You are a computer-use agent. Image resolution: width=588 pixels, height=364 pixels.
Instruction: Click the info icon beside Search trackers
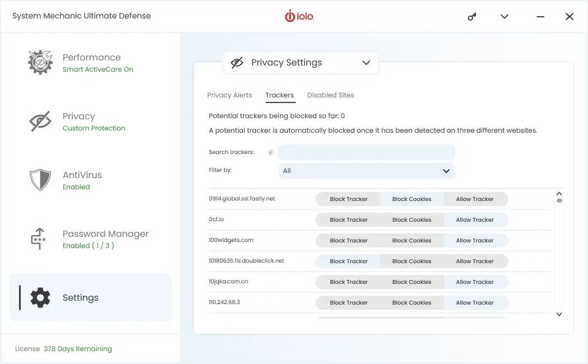pyautogui.click(x=270, y=152)
